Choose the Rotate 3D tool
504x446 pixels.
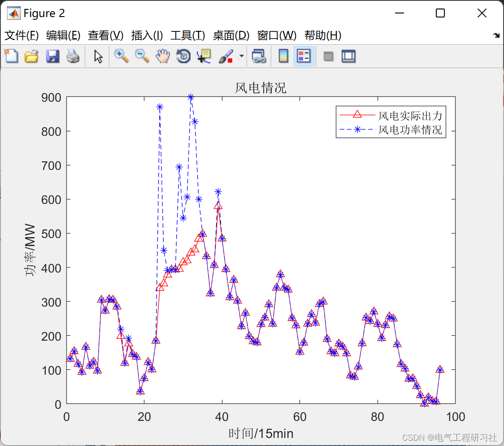click(x=183, y=56)
